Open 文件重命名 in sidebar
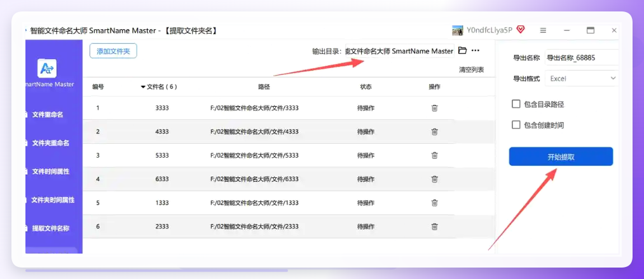Viewport: 644px width, 279px height. [x=47, y=114]
